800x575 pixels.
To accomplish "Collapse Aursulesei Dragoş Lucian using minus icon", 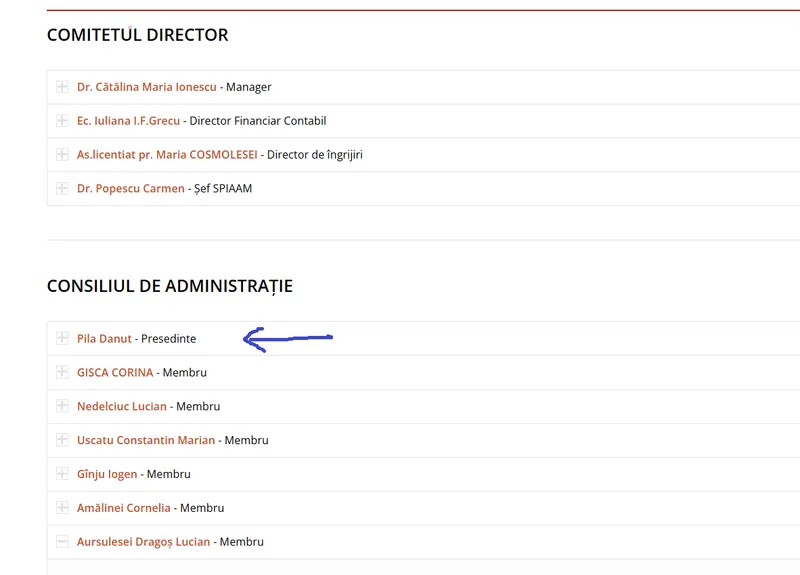I will 62,542.
